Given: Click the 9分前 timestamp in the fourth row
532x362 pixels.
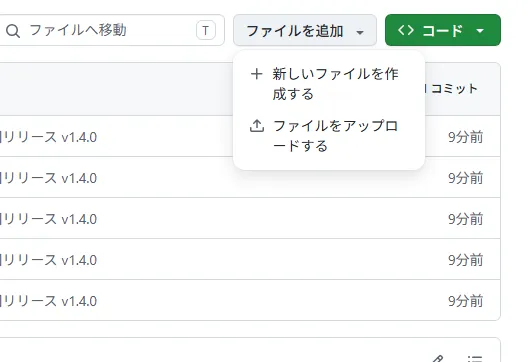Looking at the screenshot, I should point(466,260).
